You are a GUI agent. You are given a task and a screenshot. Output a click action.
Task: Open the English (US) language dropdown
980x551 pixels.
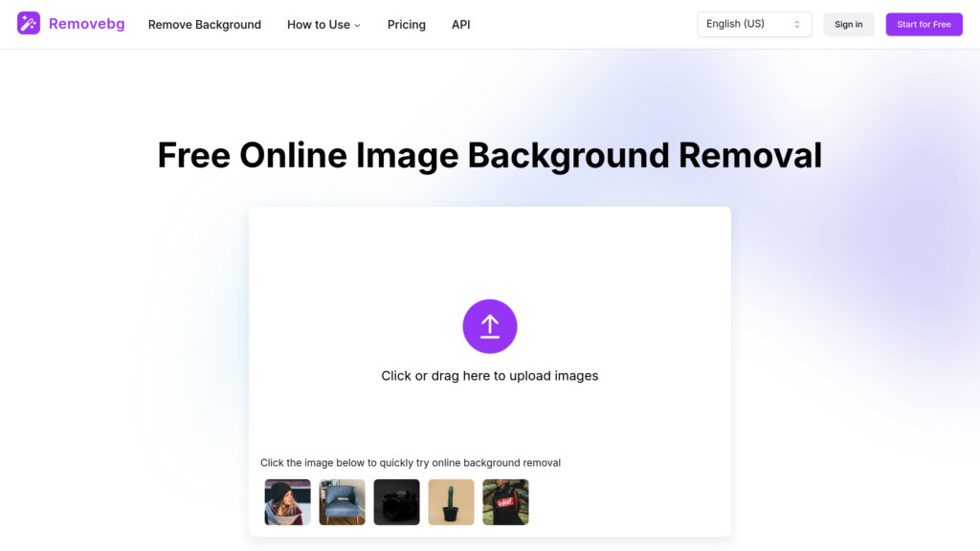[x=754, y=24]
